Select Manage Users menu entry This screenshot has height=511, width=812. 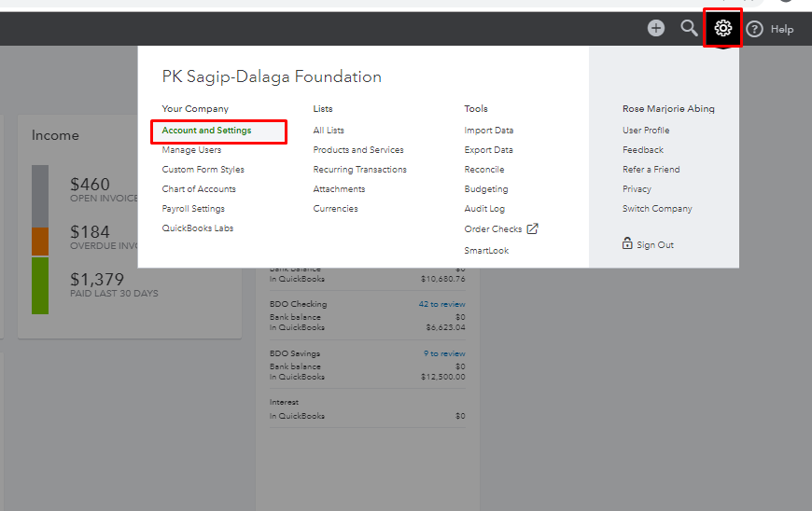pos(191,150)
